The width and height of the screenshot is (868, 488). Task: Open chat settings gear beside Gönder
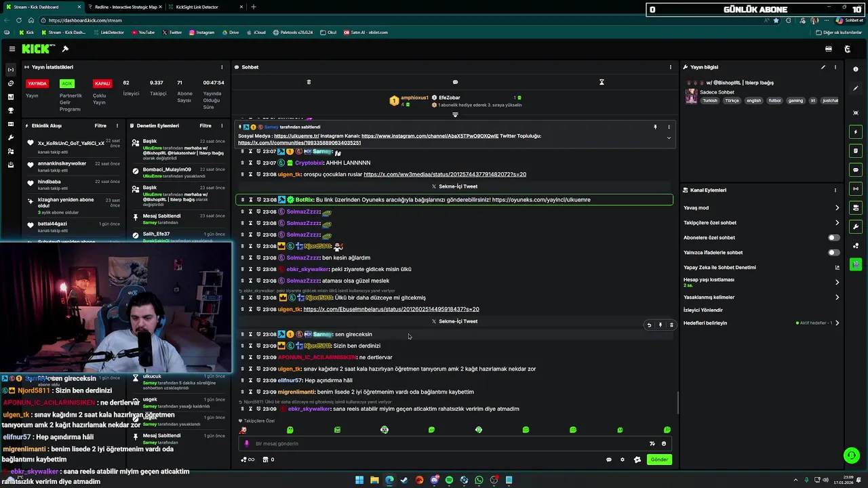tap(623, 460)
